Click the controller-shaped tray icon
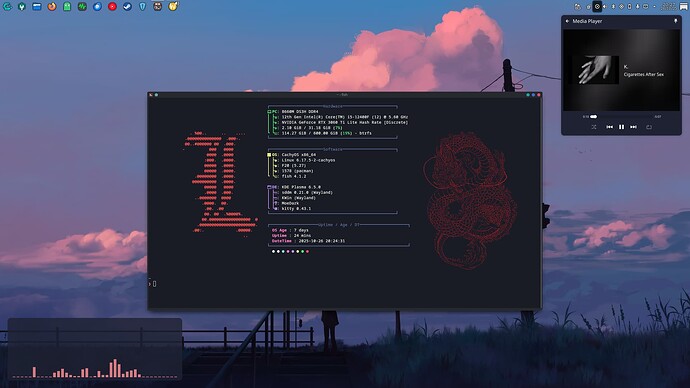Viewport: 690px width, 388px height. (646, 7)
